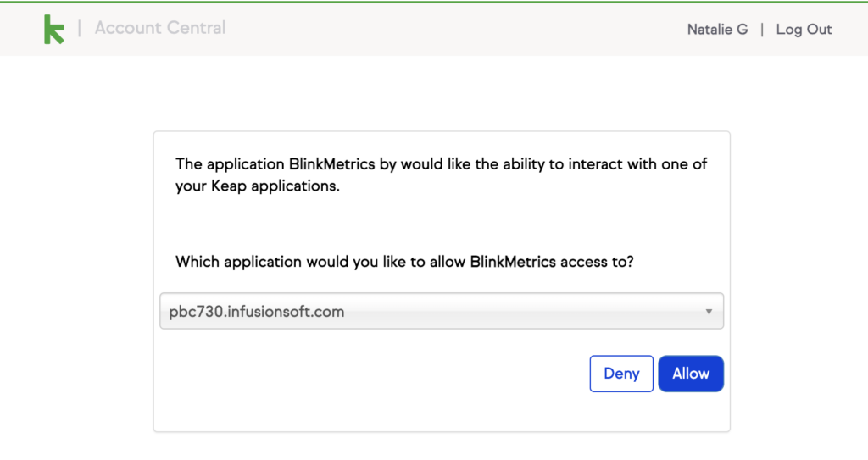Click BlinkMetrics in the 'Which application' question
868x460 pixels.
513,262
